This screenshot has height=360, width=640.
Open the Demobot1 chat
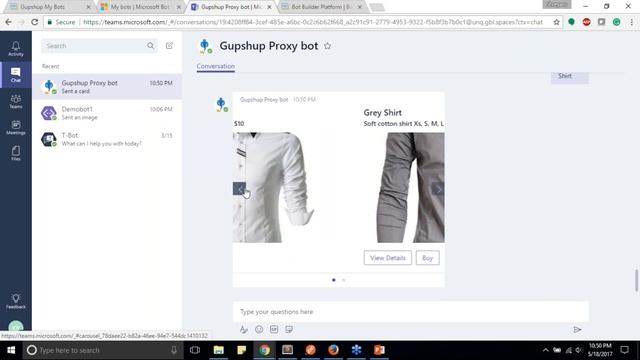[x=107, y=113]
